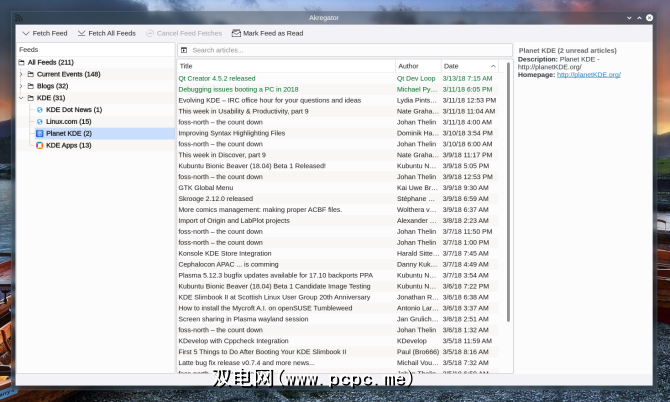
Task: Click Mark Feed as Read envelope button
Action: (267, 33)
